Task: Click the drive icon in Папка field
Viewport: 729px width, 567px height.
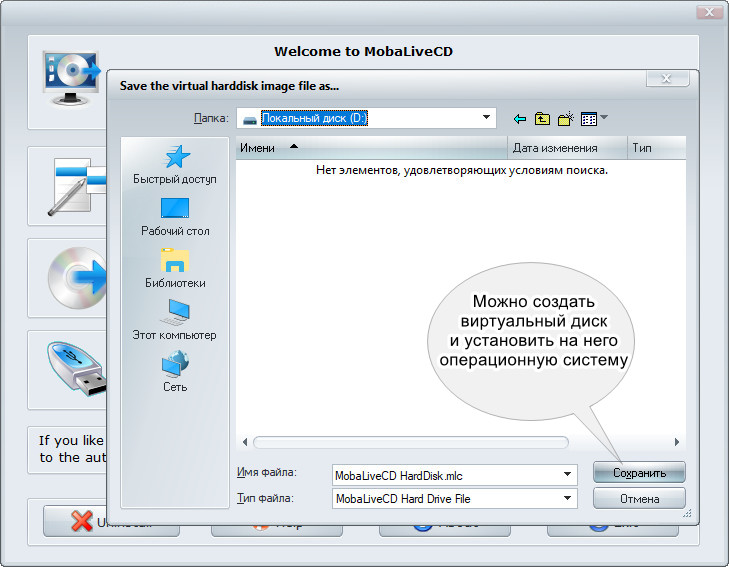Action: 250,119
